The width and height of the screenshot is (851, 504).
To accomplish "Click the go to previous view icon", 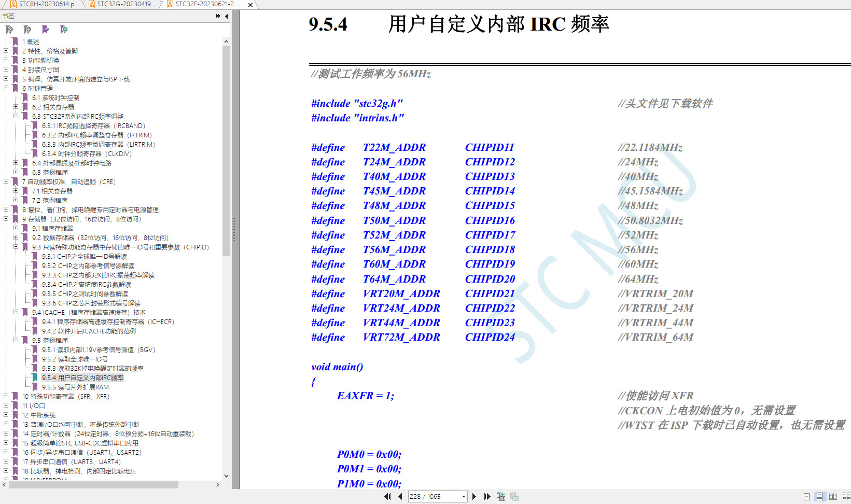I will pyautogui.click(x=501, y=496).
